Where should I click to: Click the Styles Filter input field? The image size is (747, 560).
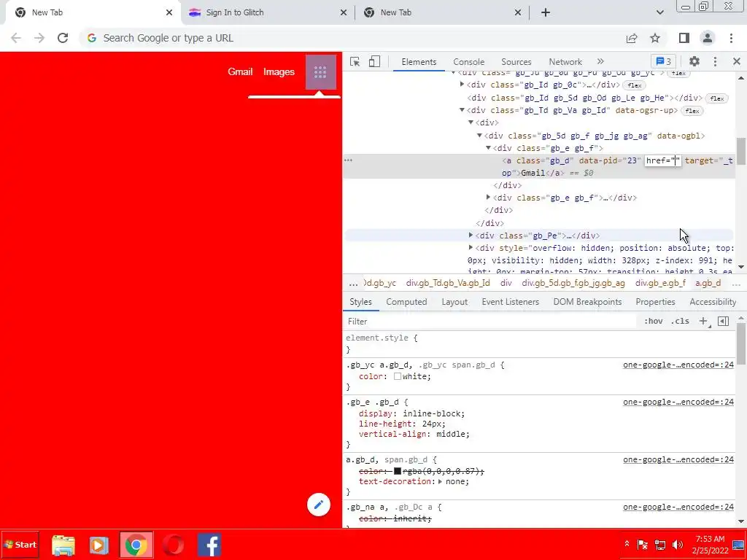pos(491,322)
